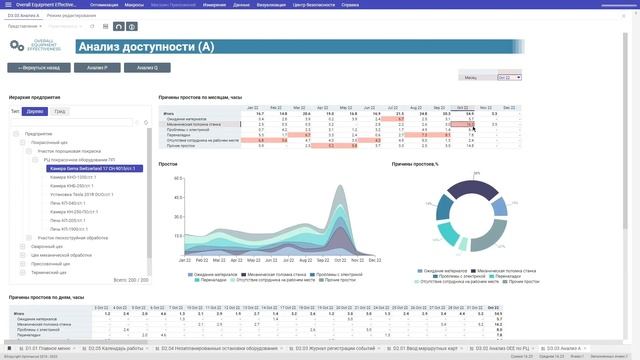Viewport: 640px width, 360px height.
Task: Click the refresh icon in toolbar
Action: point(92,26)
